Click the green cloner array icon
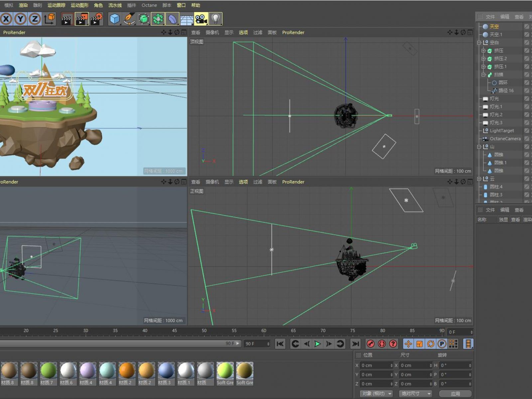The height and width of the screenshot is (399, 532). tap(158, 19)
